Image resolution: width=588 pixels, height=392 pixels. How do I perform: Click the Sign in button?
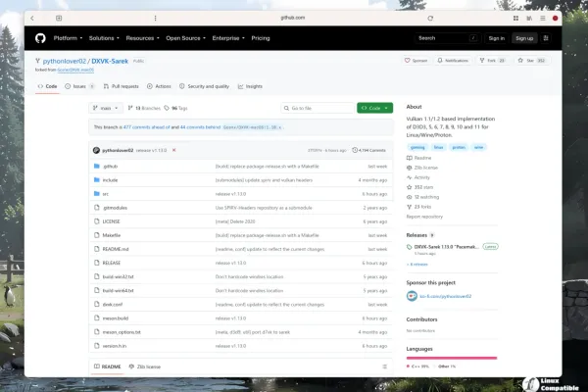click(x=497, y=38)
